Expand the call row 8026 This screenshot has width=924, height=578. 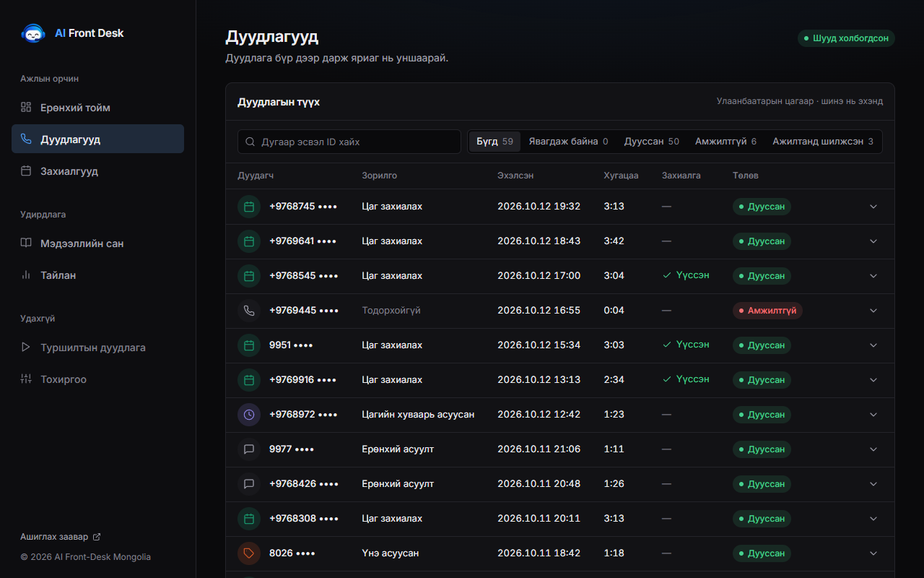(873, 553)
